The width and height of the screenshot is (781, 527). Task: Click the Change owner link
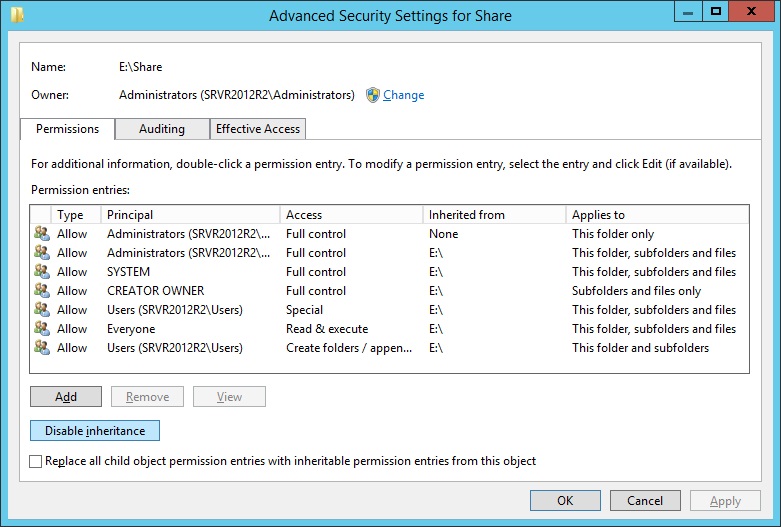coord(403,95)
